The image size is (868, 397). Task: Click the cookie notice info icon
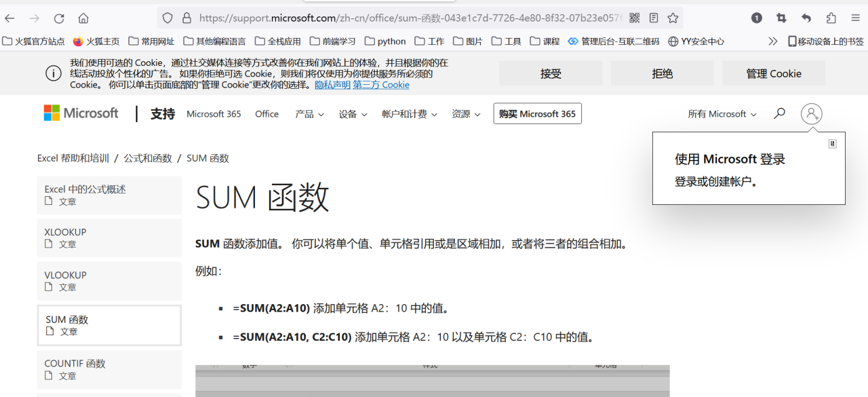coord(54,73)
